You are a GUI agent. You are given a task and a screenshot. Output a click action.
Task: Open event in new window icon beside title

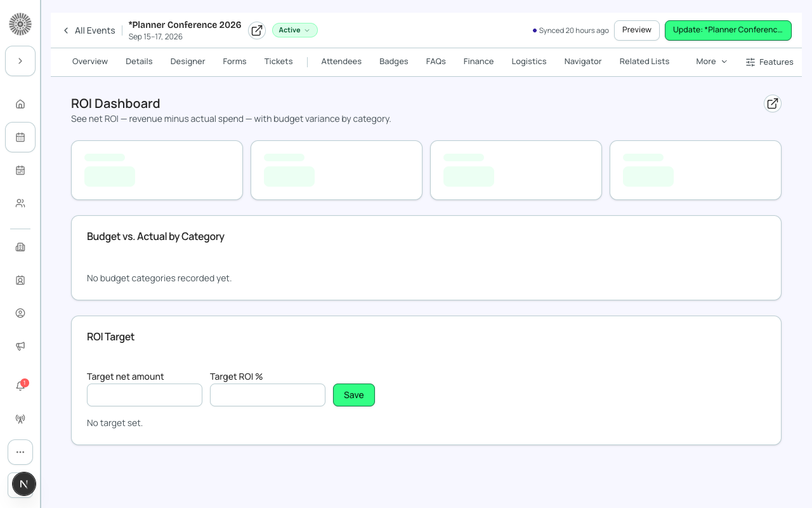pos(257,30)
